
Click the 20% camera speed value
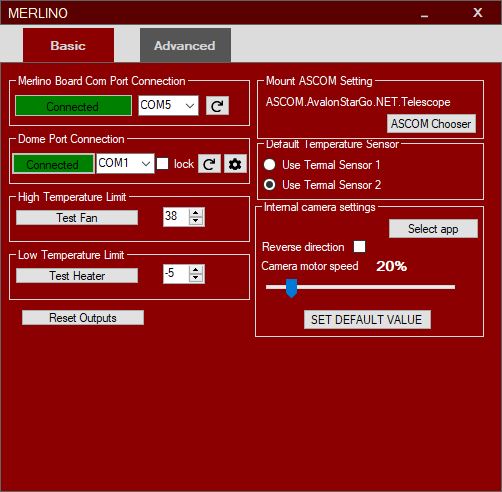[x=391, y=266]
